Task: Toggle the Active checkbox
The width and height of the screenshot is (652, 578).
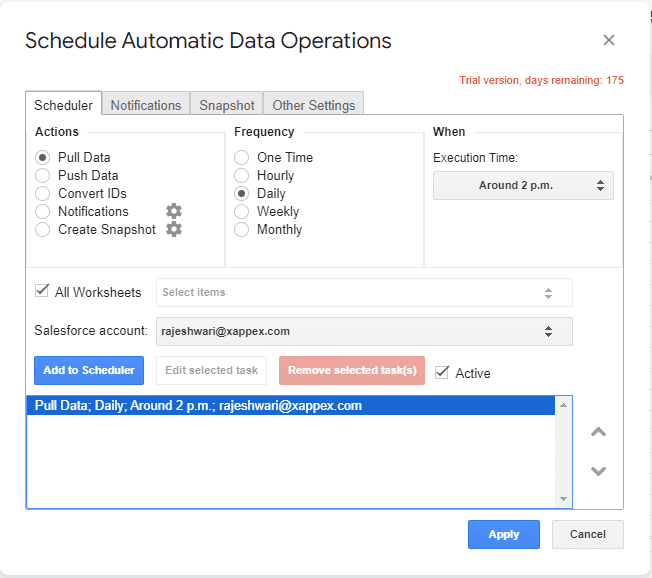Action: coord(443,372)
